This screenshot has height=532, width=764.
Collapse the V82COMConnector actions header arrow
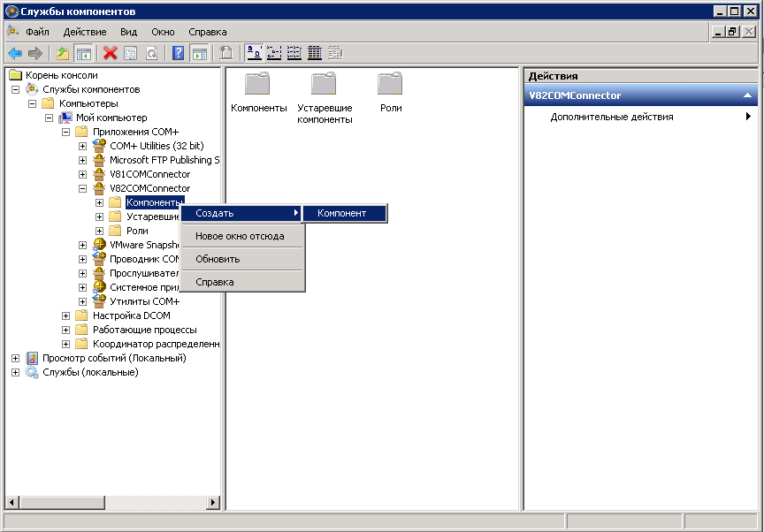pos(747,95)
